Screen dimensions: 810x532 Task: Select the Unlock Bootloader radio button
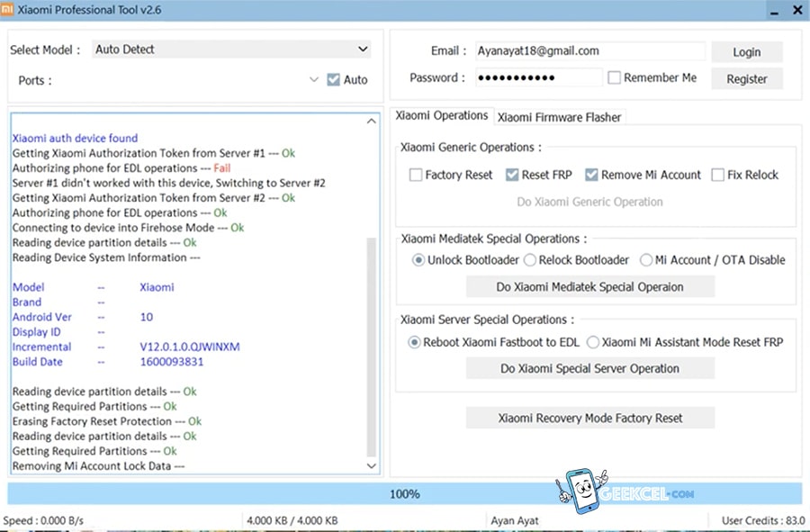[418, 260]
